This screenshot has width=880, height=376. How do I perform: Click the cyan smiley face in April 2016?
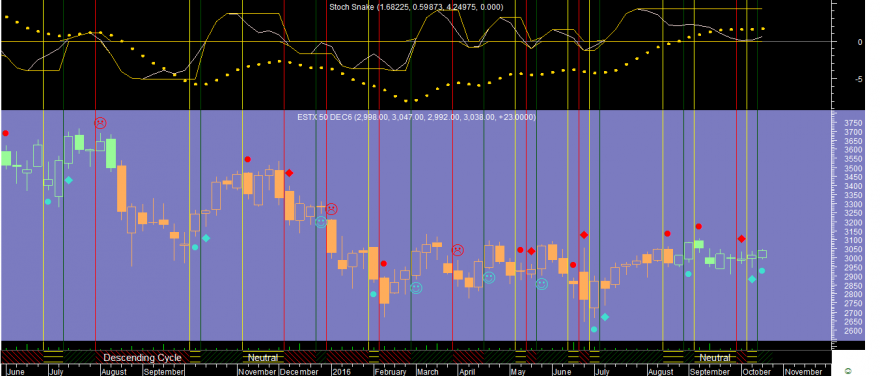[489, 277]
